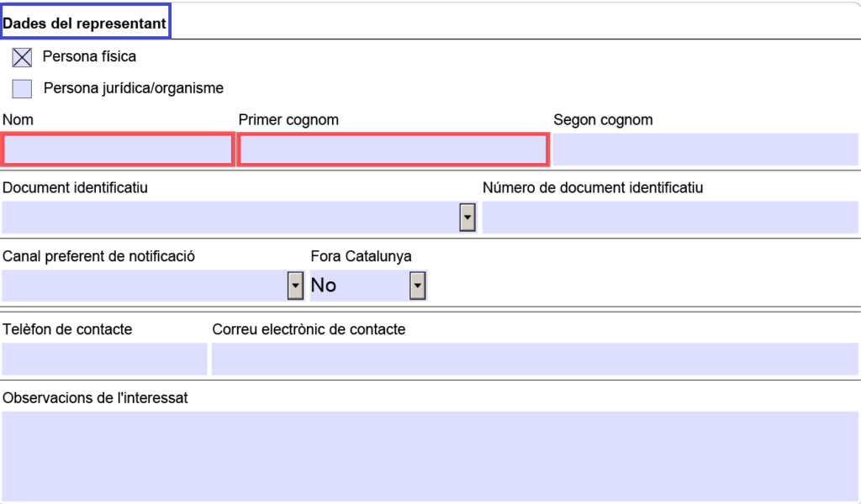Screen dimensions: 861x504
Task: Expand the Document identificatiu dropdown arrow
Action: coord(467,218)
